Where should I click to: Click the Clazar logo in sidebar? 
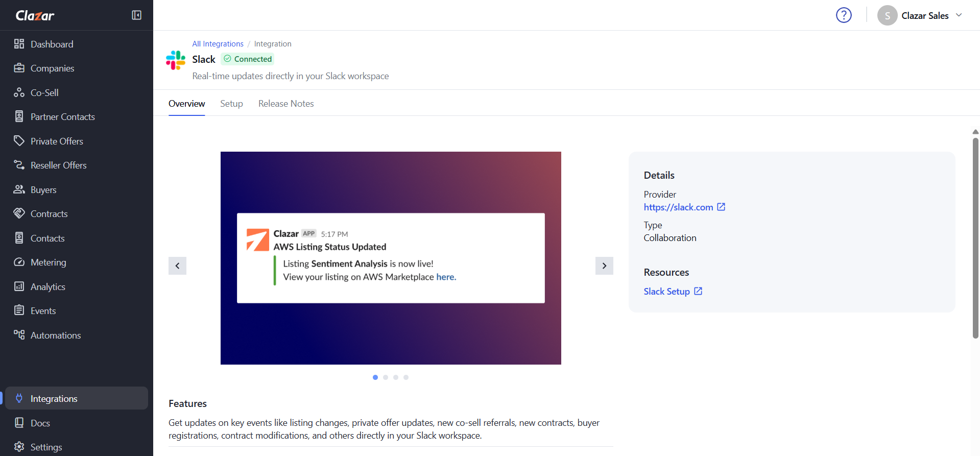coord(35,15)
